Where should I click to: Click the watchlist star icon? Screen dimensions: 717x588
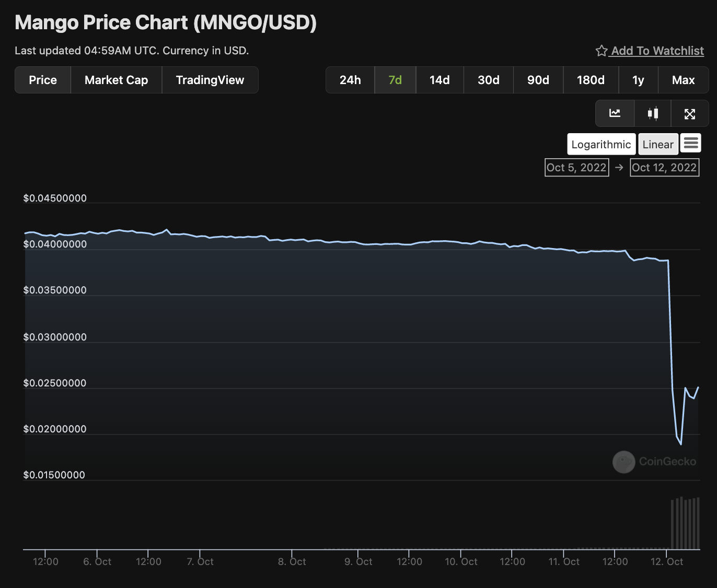click(602, 51)
